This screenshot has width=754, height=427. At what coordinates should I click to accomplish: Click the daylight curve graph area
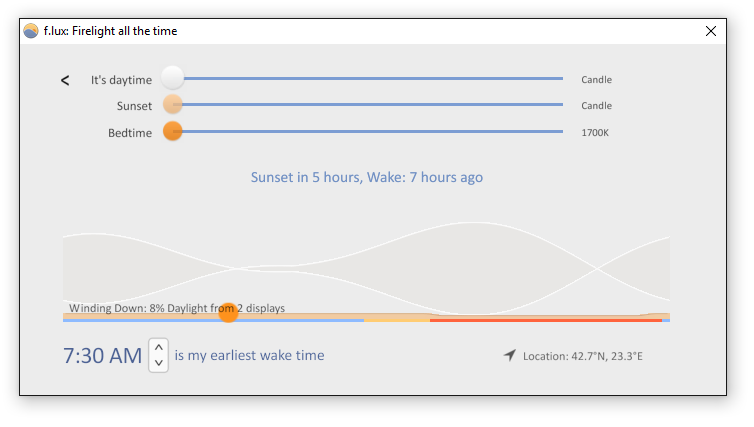tap(366, 267)
